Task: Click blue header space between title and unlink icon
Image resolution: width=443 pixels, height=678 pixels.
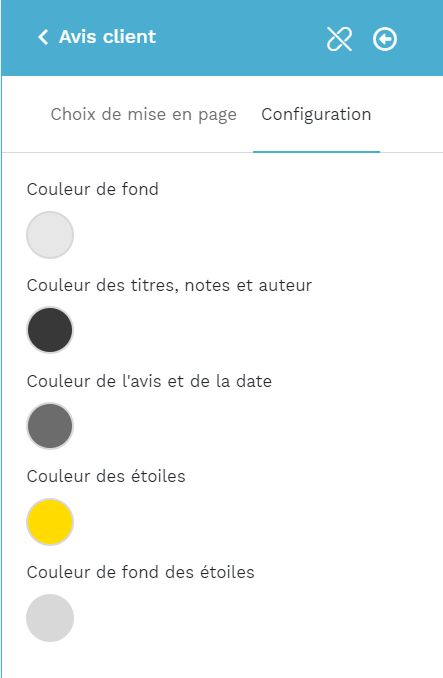Action: (x=241, y=38)
